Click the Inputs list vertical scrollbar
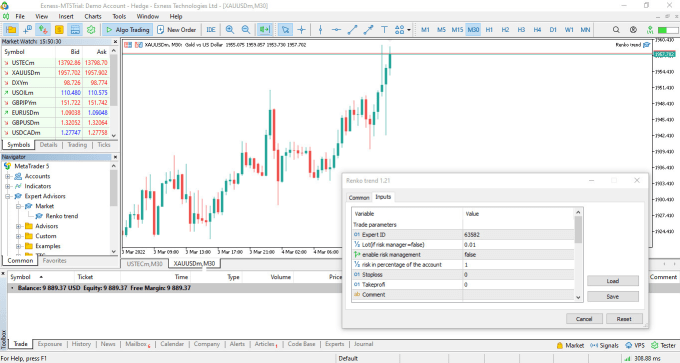The image size is (680, 363). [578, 255]
